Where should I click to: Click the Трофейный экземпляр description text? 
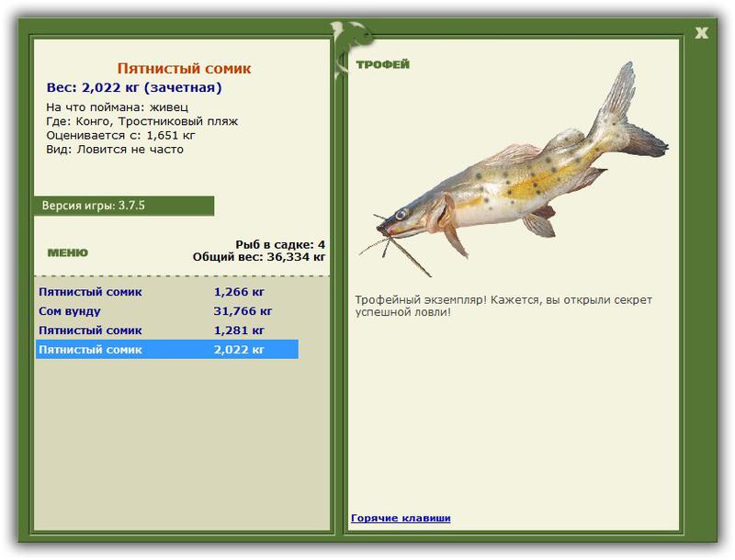tap(503, 306)
